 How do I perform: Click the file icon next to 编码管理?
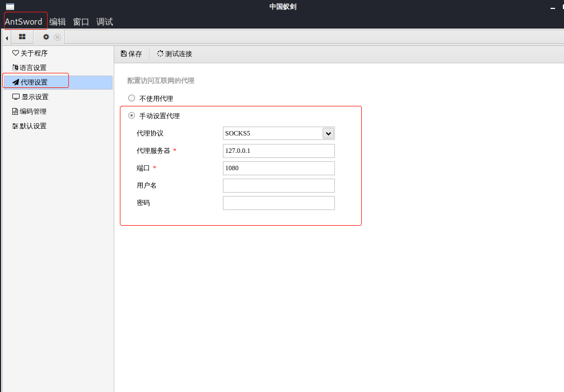click(x=15, y=111)
